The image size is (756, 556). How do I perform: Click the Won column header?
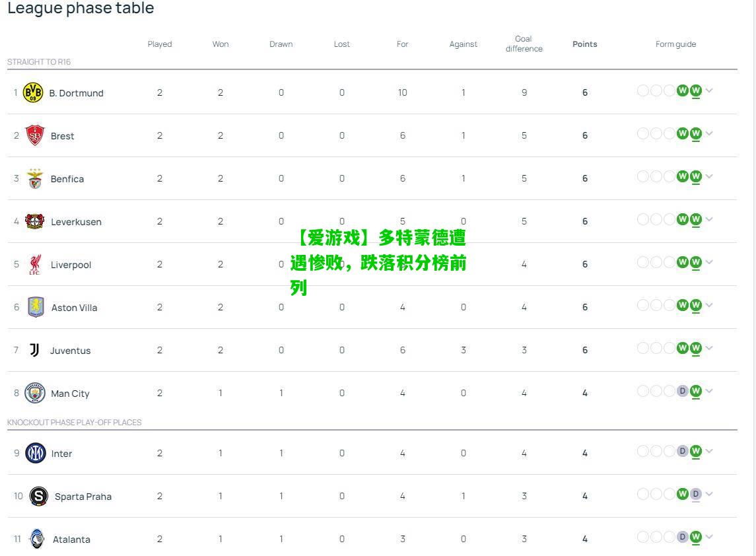point(221,44)
